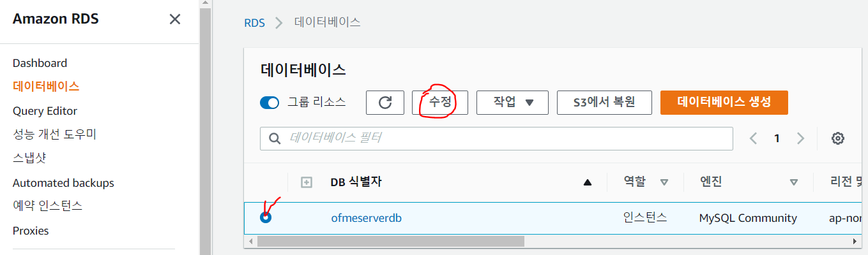Viewport: 868px width, 255px height.
Task: Click the refresh icon button
Action: pyautogui.click(x=385, y=103)
